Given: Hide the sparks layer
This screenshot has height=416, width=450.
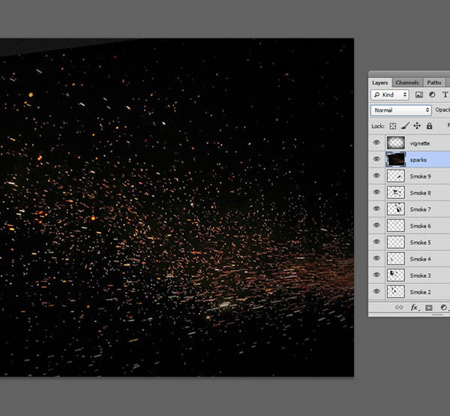Looking at the screenshot, I should (x=377, y=159).
